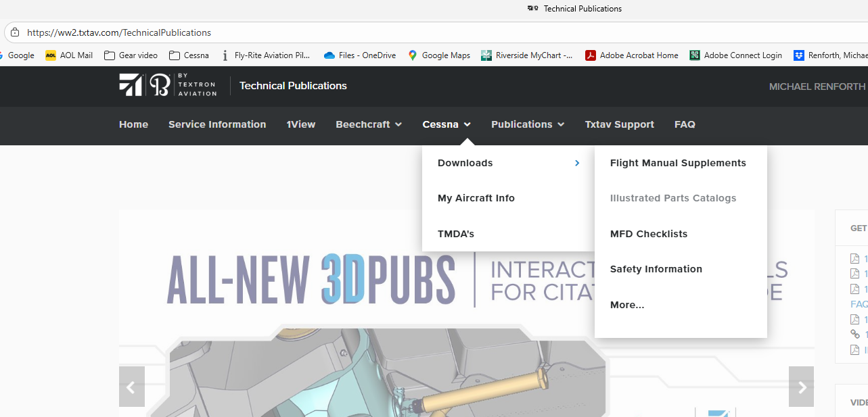This screenshot has height=417, width=868.
Task: Select the Technical Publications browser tab
Action: tap(574, 9)
